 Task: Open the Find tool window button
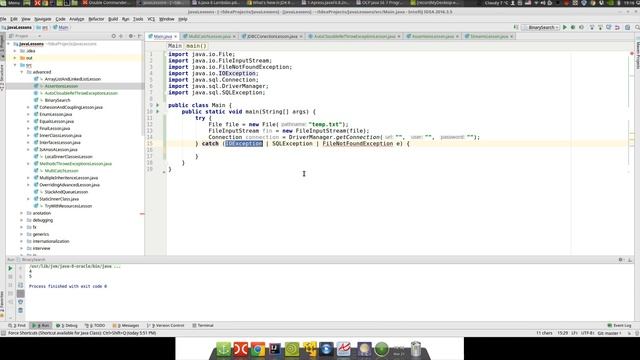coord(17,325)
